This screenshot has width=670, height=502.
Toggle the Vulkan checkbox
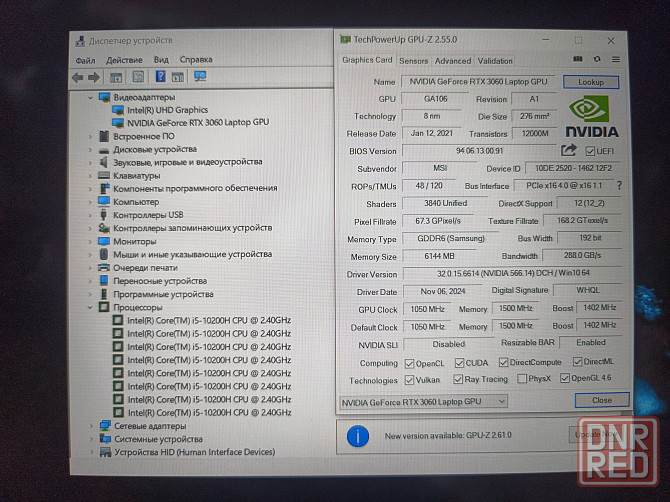pos(409,380)
